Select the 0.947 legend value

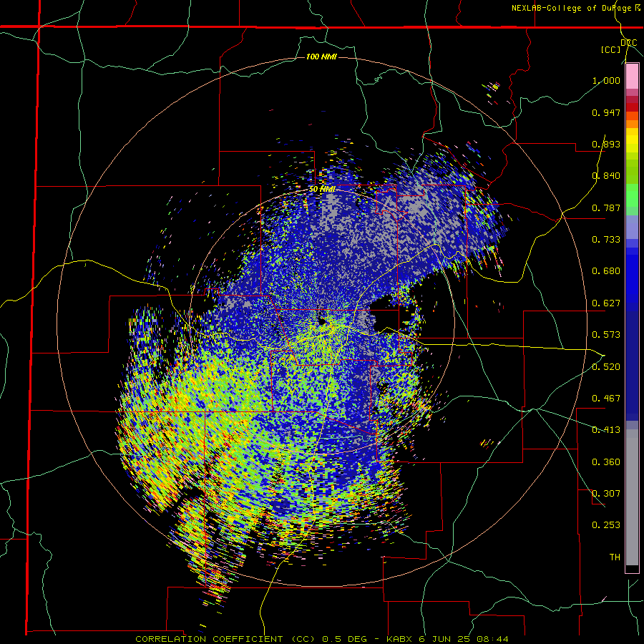tap(606, 112)
